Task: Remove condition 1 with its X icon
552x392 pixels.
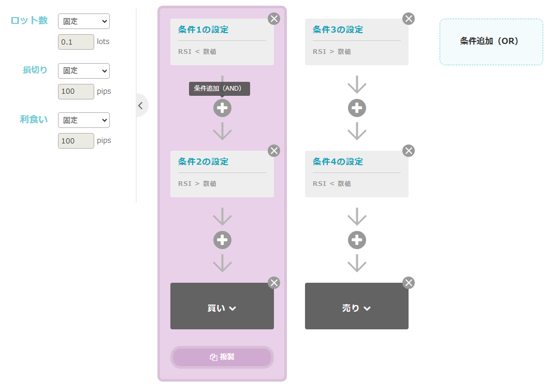Action: [x=274, y=19]
